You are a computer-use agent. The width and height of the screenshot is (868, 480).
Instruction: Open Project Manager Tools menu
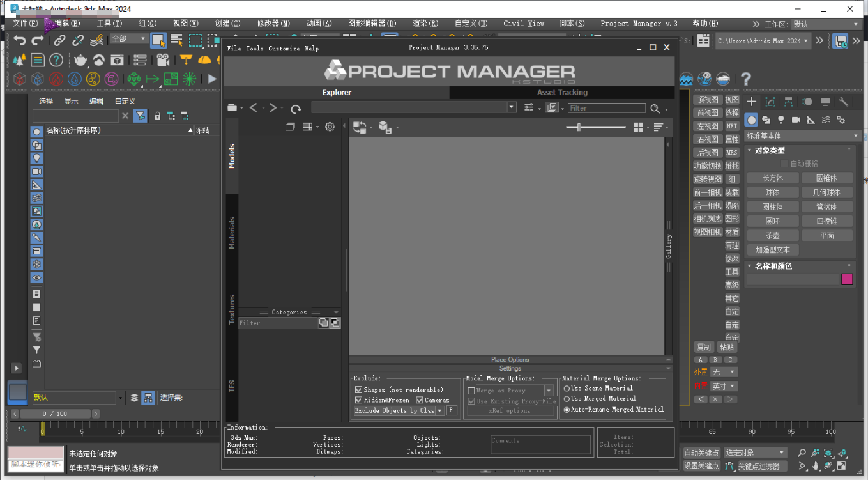coord(255,49)
